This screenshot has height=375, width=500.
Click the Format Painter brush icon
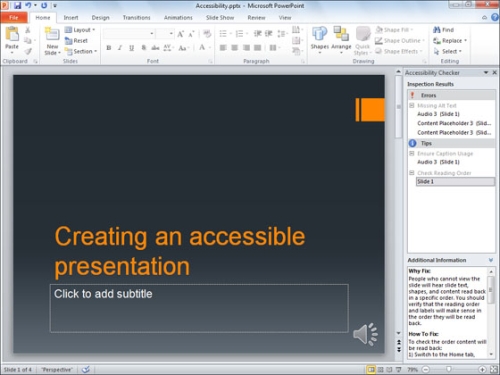click(x=28, y=51)
